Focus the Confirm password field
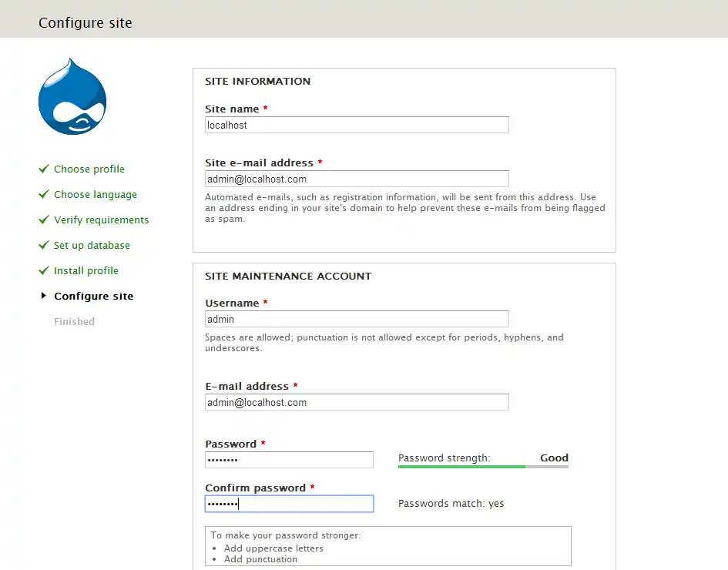 [289, 503]
